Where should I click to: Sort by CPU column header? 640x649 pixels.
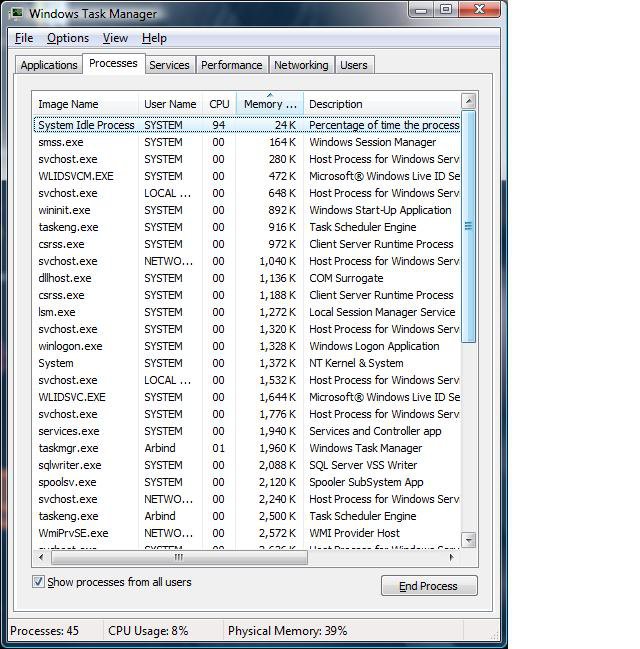tap(219, 104)
